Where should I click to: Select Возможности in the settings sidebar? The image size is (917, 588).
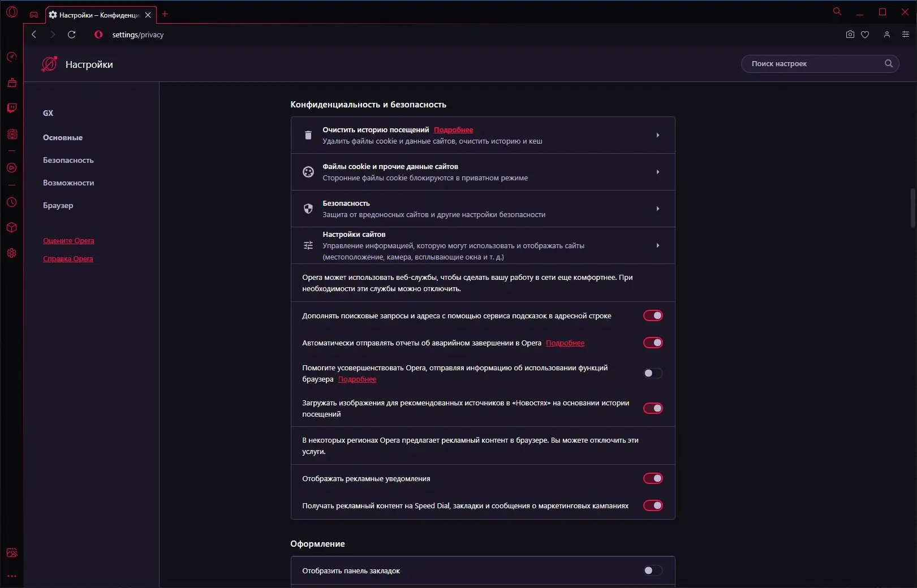68,183
